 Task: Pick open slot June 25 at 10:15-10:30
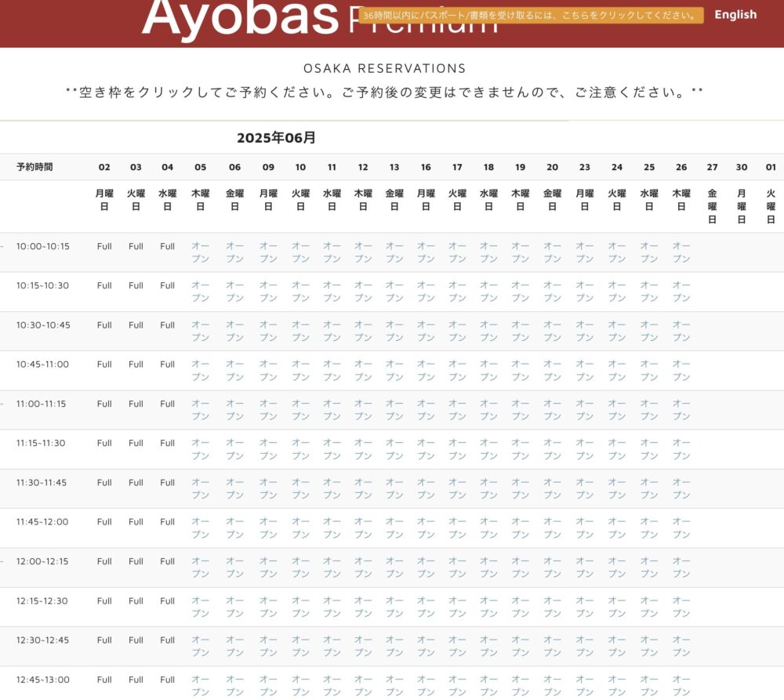(x=649, y=292)
